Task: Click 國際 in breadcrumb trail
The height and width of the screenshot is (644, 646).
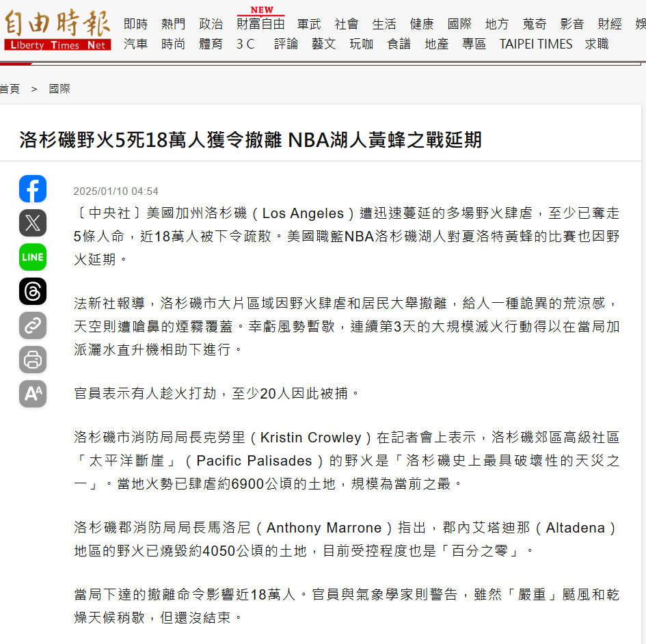Action: click(59, 89)
